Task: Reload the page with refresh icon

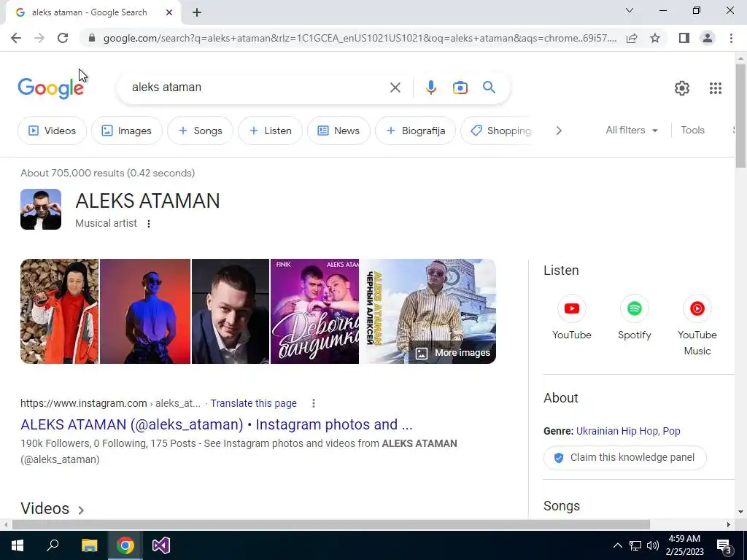Action: [x=63, y=38]
